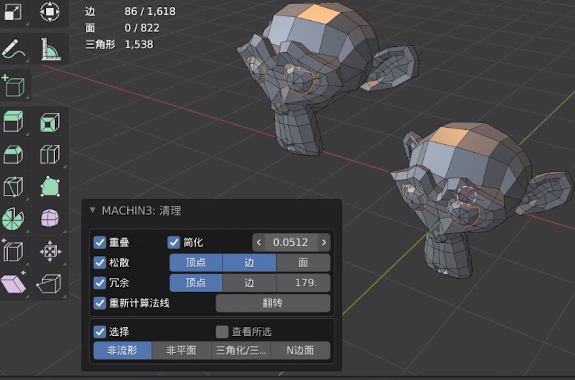Select the Bevel tool
This screenshot has width=575, height=380.
[x=14, y=154]
